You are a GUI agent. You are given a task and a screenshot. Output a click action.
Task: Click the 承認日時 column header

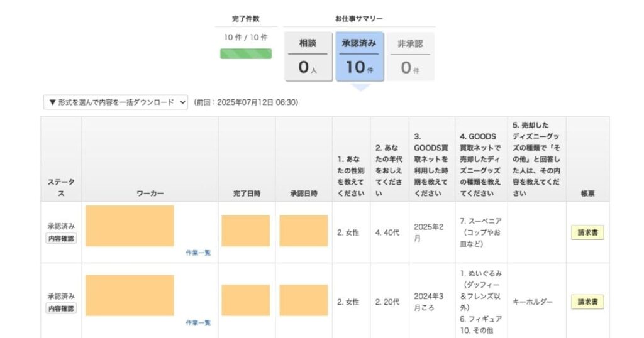304,194
